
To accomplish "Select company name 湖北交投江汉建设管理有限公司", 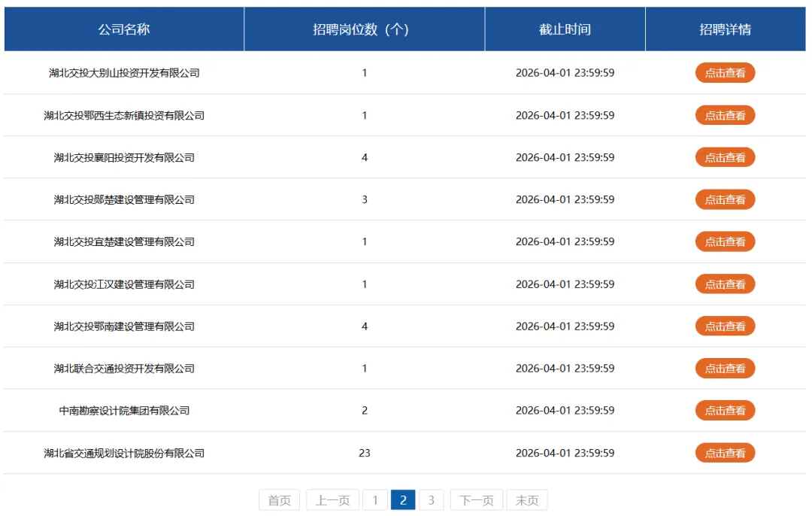I will 124,284.
